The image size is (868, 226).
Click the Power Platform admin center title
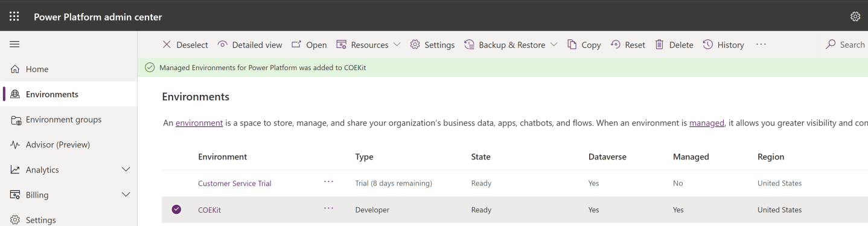98,17
